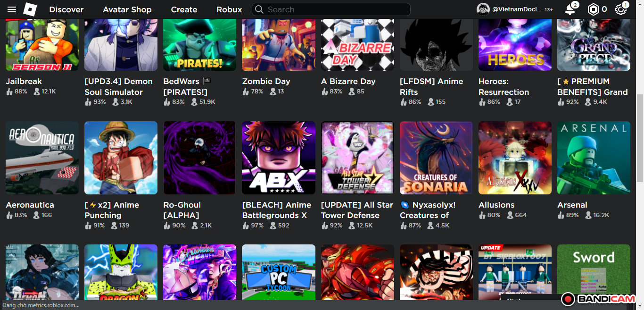Open the Arsenal game thumbnail
This screenshot has height=310, width=644.
[594, 158]
